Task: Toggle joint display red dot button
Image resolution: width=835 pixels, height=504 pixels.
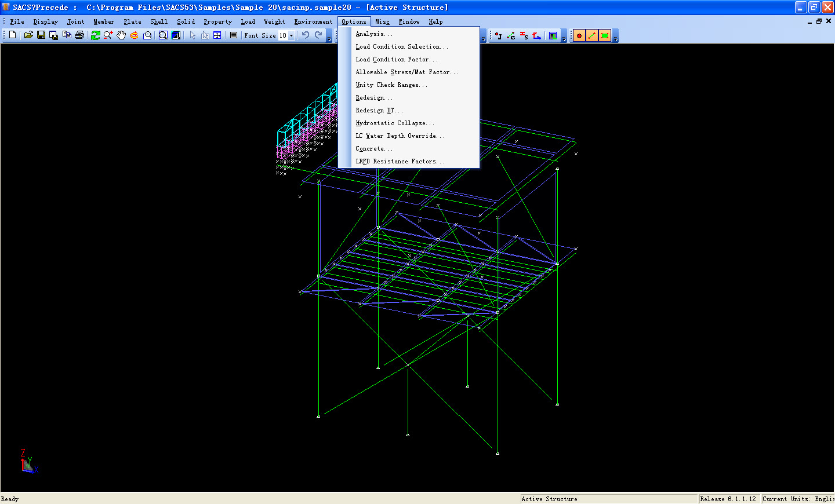Action: click(579, 35)
